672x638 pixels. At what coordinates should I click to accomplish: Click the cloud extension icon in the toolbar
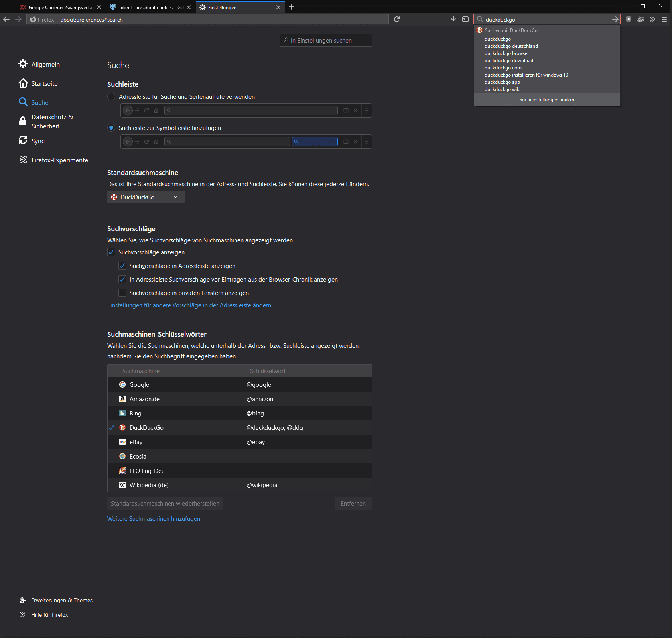click(640, 19)
